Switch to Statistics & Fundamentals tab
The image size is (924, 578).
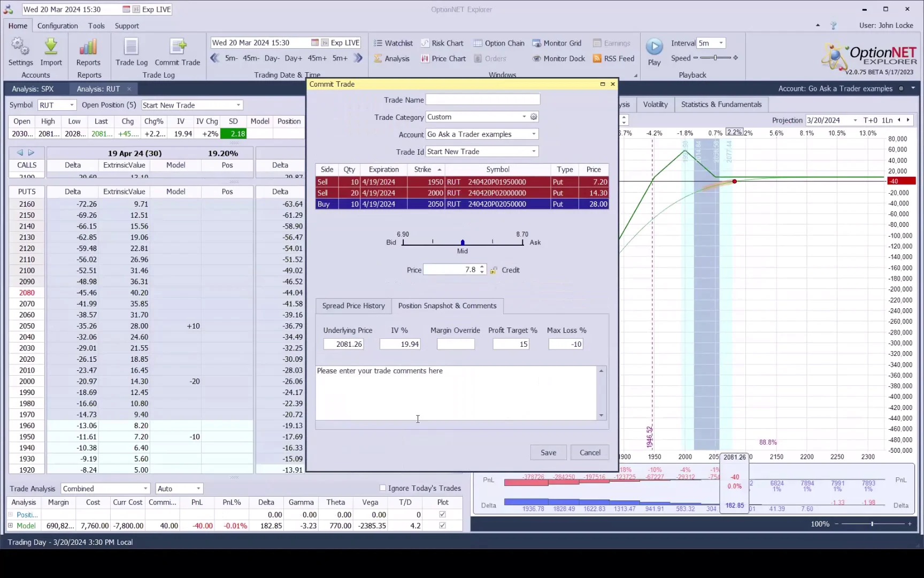(721, 104)
